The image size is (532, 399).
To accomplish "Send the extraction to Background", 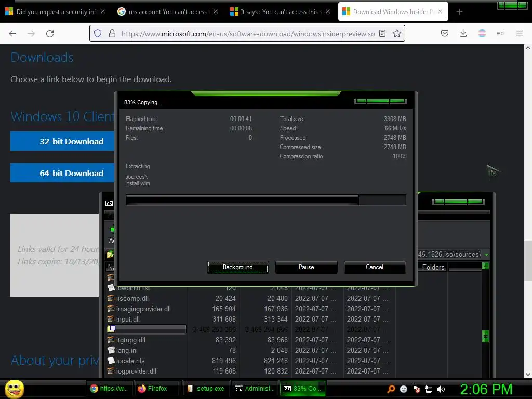I will pyautogui.click(x=237, y=267).
